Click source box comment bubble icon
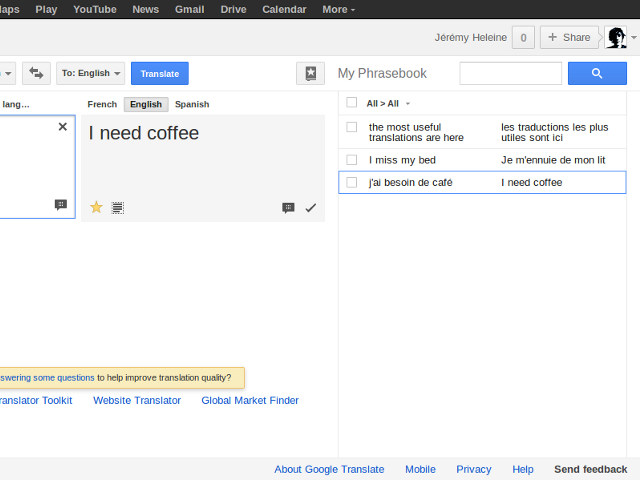640x480 pixels. [x=61, y=204]
